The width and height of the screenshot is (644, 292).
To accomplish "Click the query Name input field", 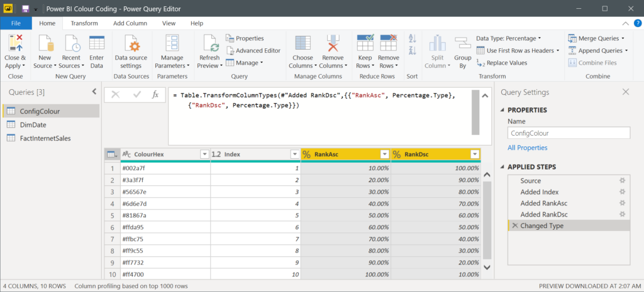I will (x=569, y=133).
